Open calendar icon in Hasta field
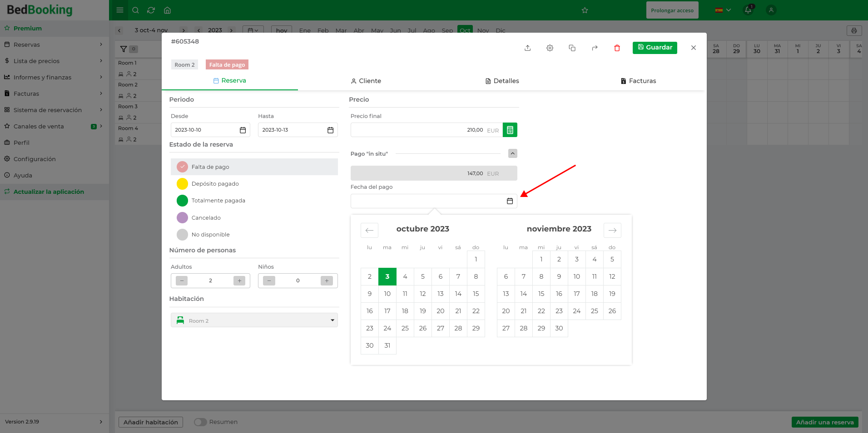868x433 pixels. [x=330, y=130]
